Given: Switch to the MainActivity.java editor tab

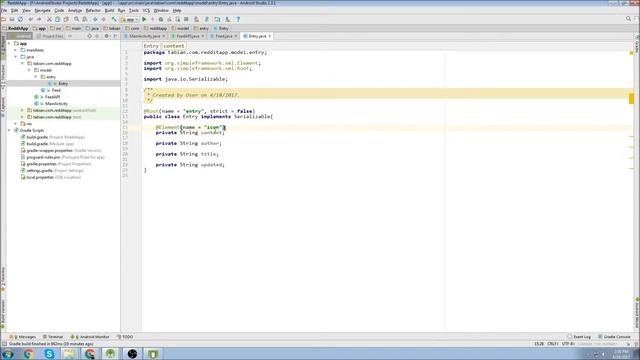Looking at the screenshot, I should (144, 36).
